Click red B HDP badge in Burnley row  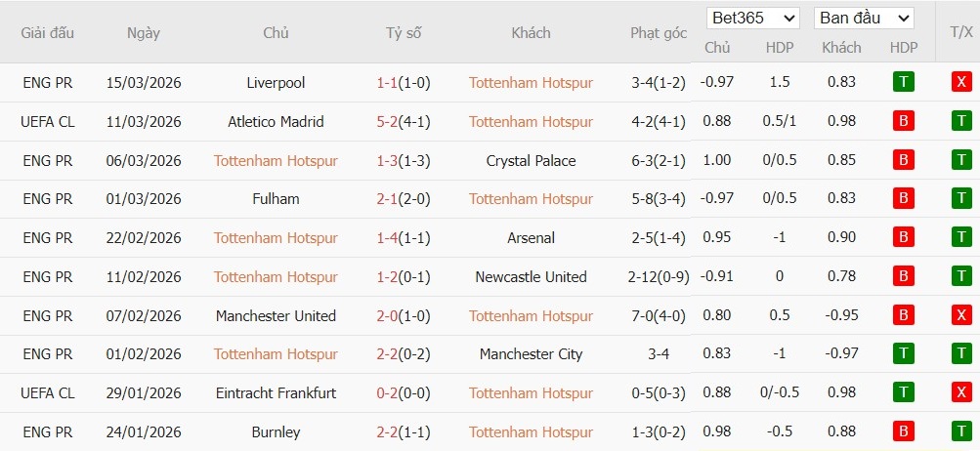tap(904, 431)
